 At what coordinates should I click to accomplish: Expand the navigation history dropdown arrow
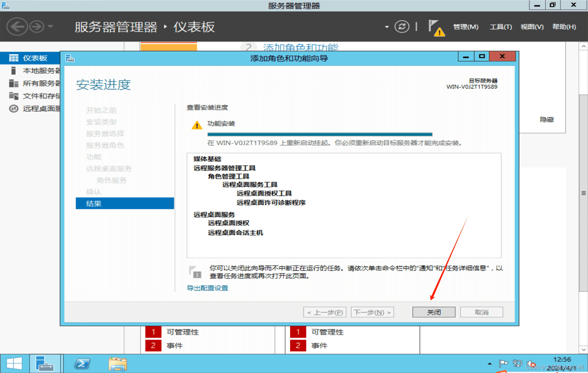[50, 26]
